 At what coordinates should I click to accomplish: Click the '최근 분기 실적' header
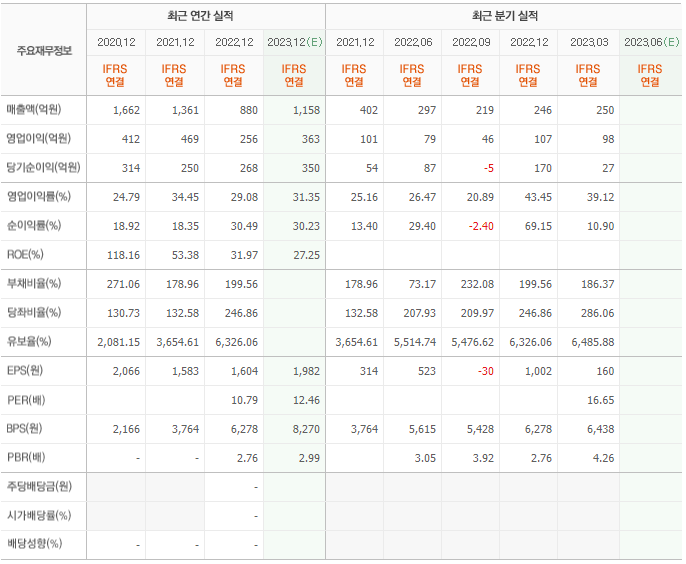click(x=505, y=16)
